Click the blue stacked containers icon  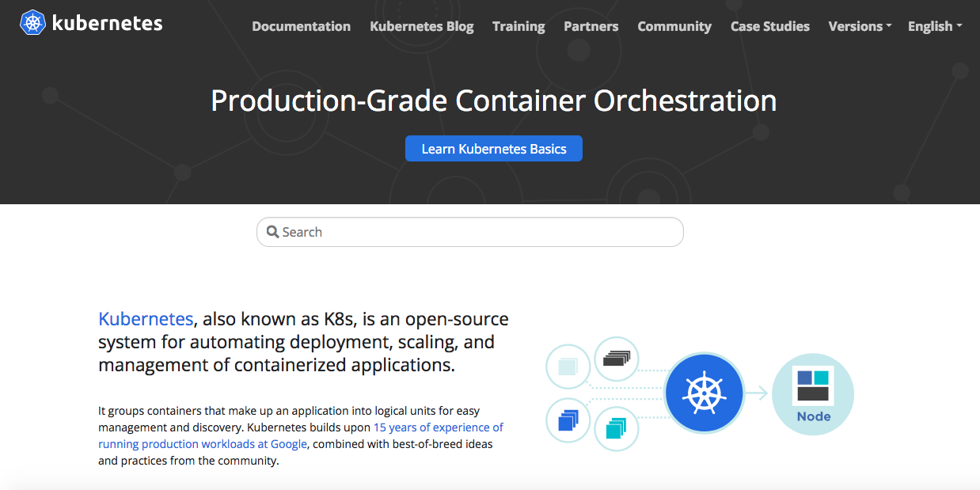pos(568,420)
